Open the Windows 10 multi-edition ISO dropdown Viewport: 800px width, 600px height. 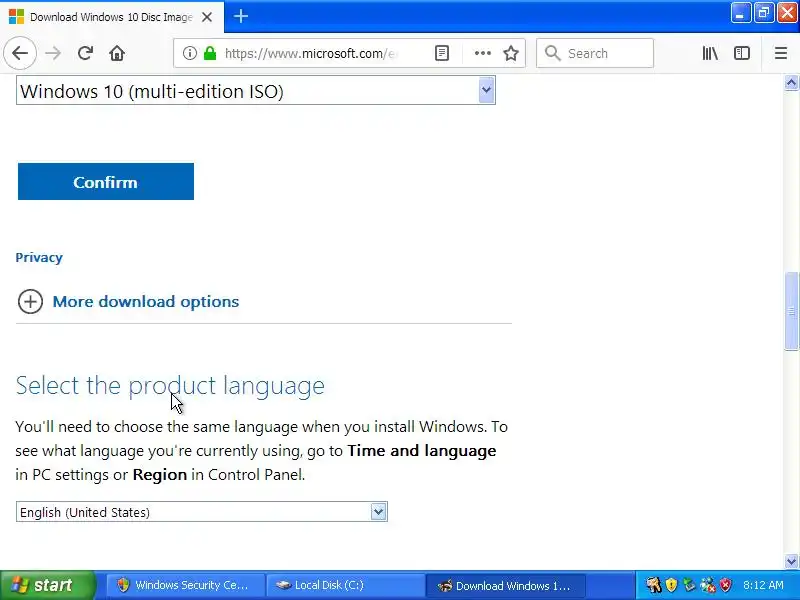(x=256, y=91)
